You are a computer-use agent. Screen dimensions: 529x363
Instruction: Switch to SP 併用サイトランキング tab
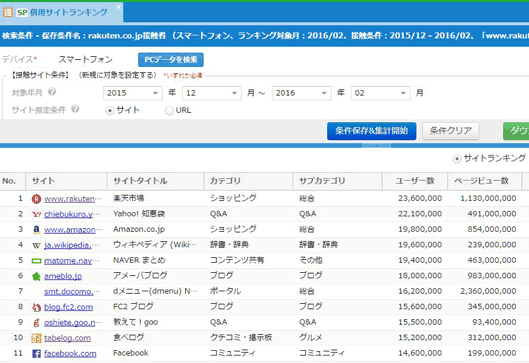click(62, 12)
